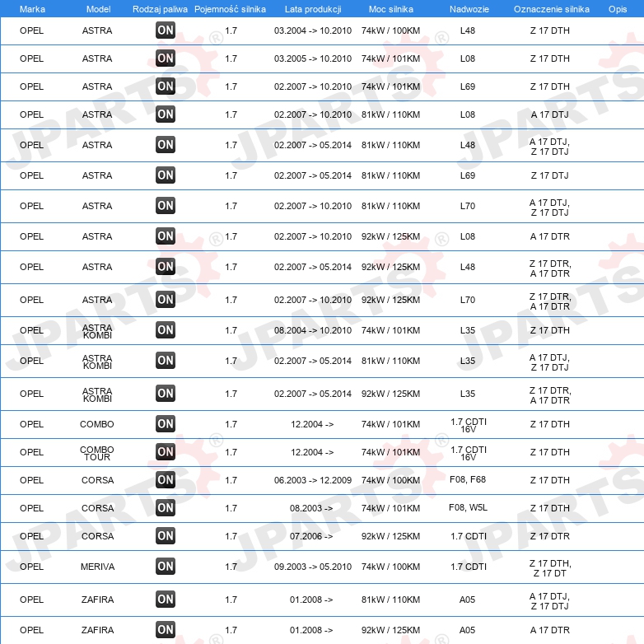Click the Pojemność silnika column header
644x644 pixels.
tap(230, 9)
